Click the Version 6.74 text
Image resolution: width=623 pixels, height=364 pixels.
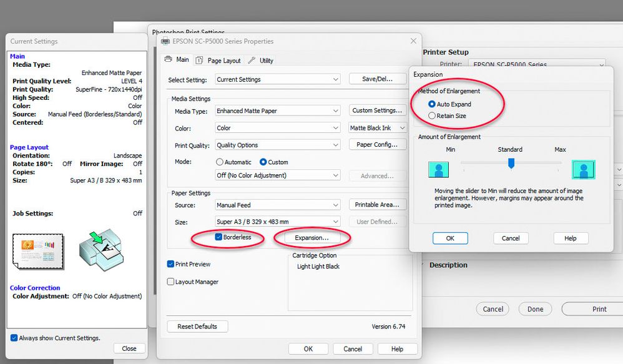coord(388,327)
